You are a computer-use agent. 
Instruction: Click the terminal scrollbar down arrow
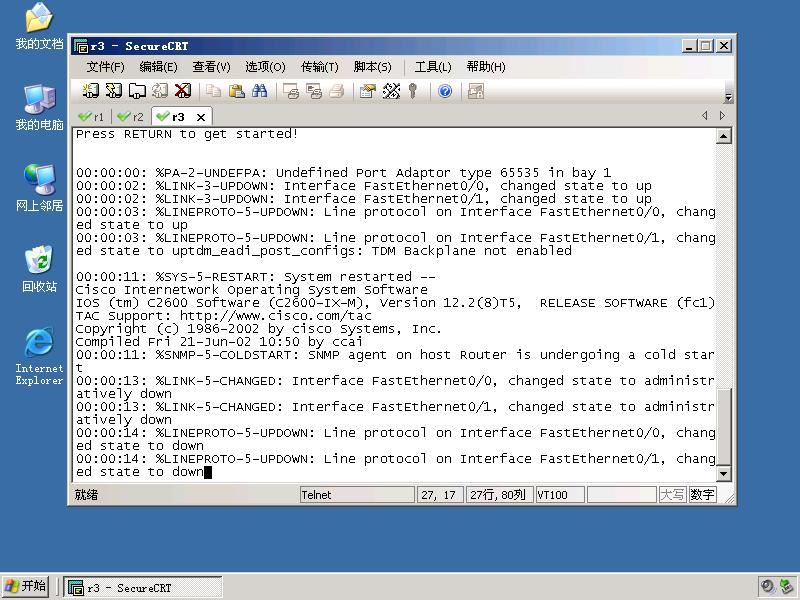coord(724,473)
